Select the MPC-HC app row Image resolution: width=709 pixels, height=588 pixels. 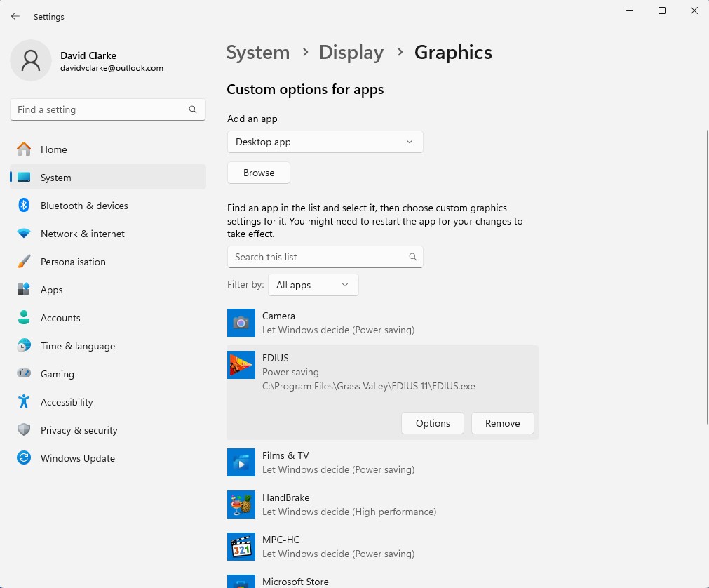click(x=382, y=547)
